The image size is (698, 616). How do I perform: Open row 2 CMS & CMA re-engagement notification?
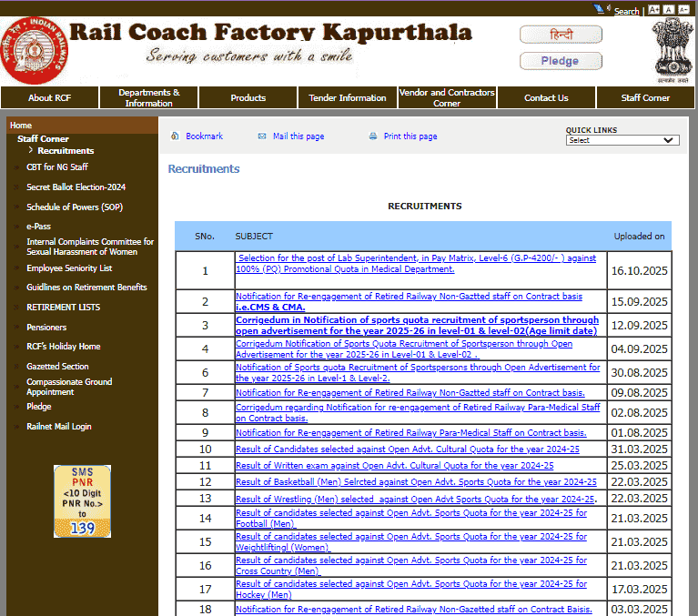(409, 302)
